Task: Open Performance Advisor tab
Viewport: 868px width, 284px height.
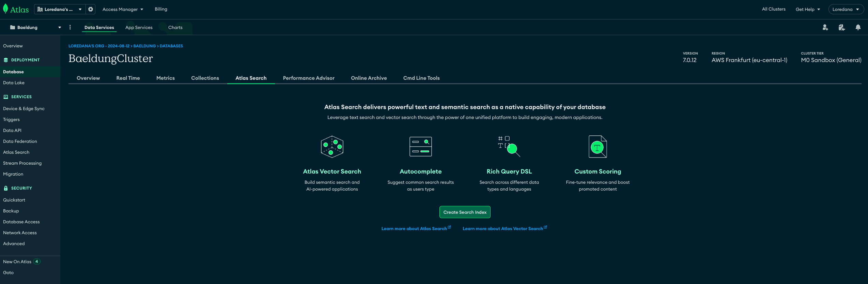Action: click(309, 78)
